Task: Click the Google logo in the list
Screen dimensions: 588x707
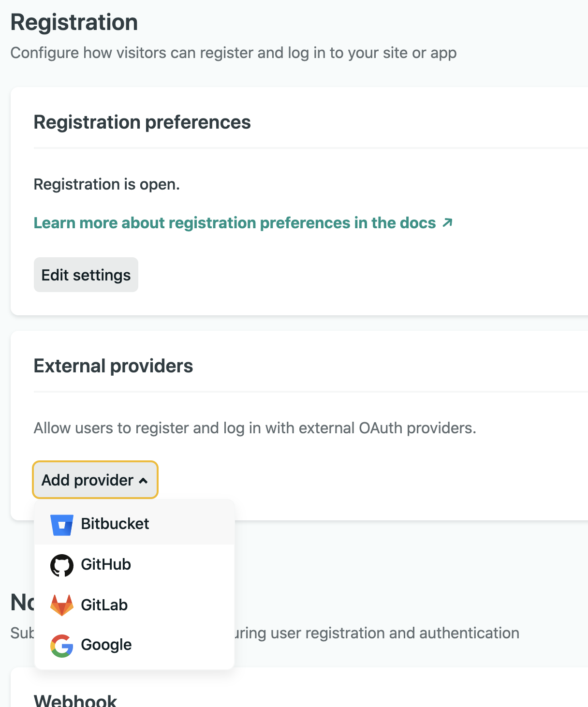Action: (x=61, y=645)
